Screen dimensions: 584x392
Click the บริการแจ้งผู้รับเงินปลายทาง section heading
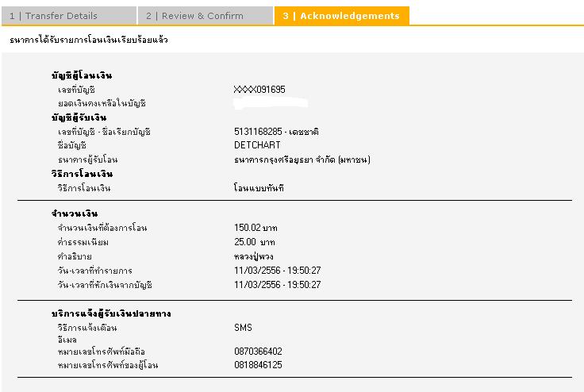(110, 313)
